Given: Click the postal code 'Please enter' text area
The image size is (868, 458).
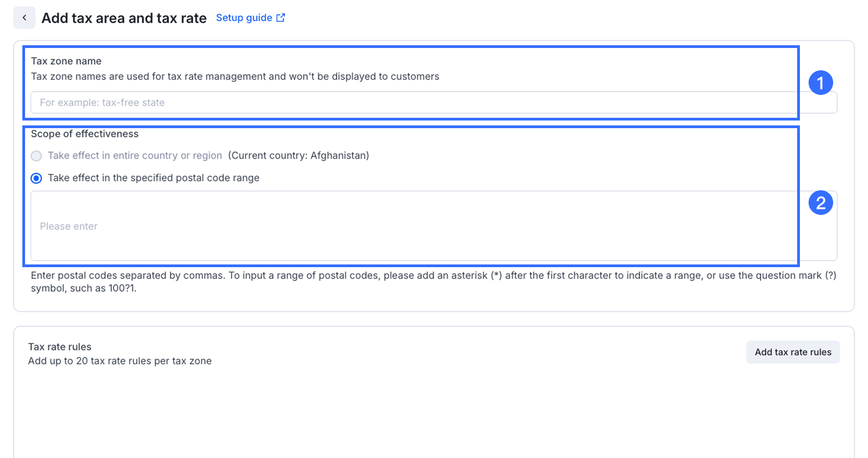Looking at the screenshot, I should pos(414,226).
